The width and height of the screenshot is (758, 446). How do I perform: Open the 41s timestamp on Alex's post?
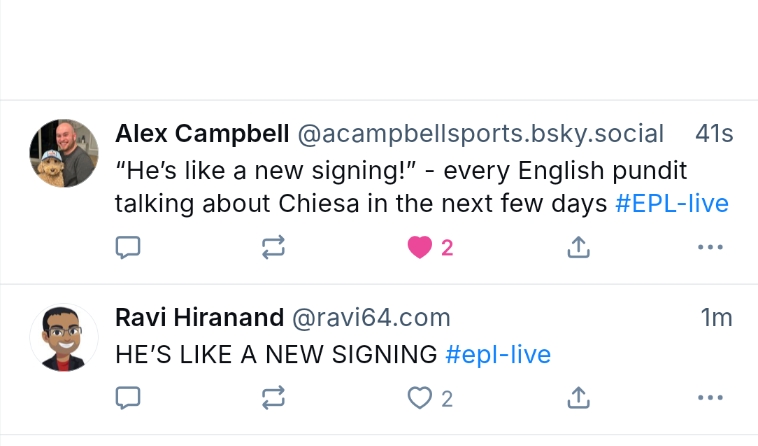tap(714, 134)
